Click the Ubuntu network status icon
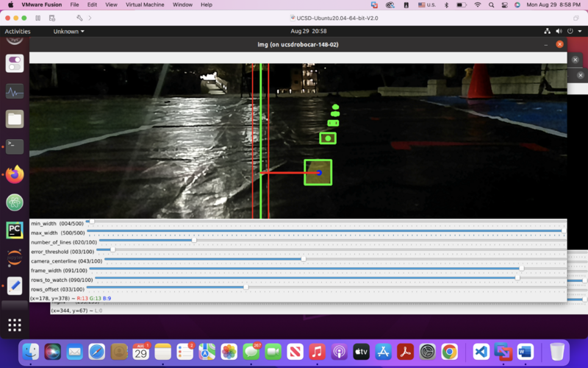 point(547,31)
